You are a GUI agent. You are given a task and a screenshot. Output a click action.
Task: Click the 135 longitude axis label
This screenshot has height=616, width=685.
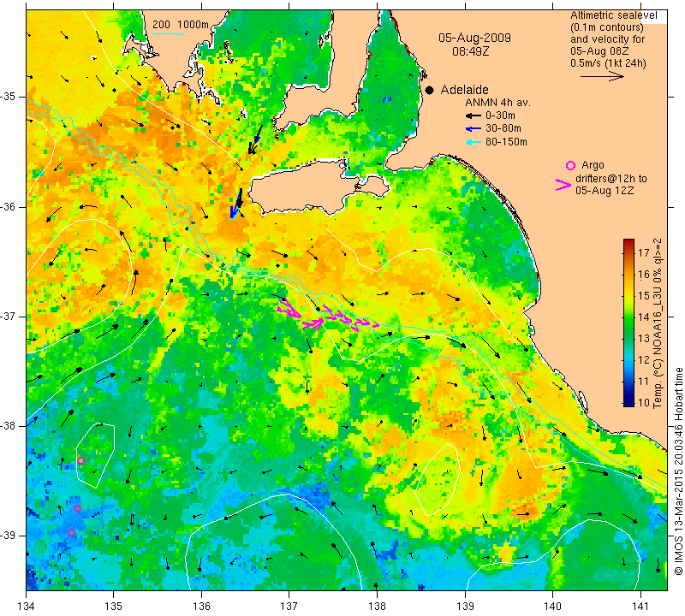(114, 606)
